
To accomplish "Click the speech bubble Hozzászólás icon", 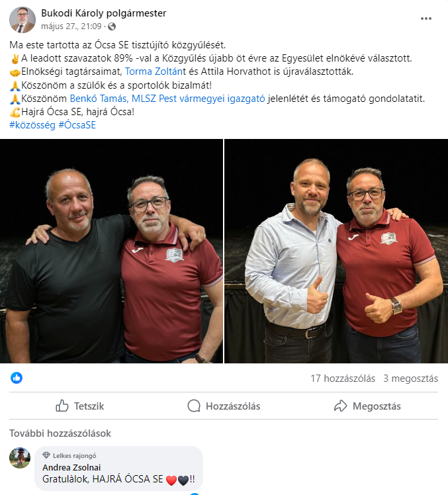I will [x=194, y=406].
